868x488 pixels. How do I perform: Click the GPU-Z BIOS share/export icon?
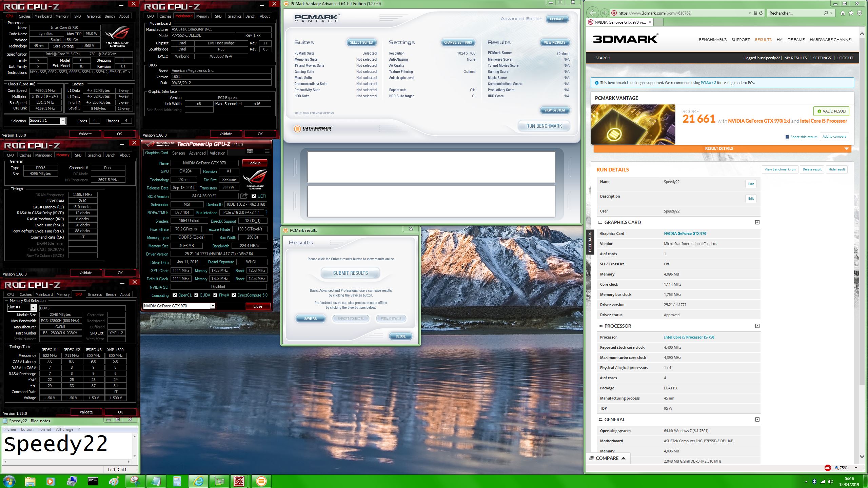click(244, 196)
